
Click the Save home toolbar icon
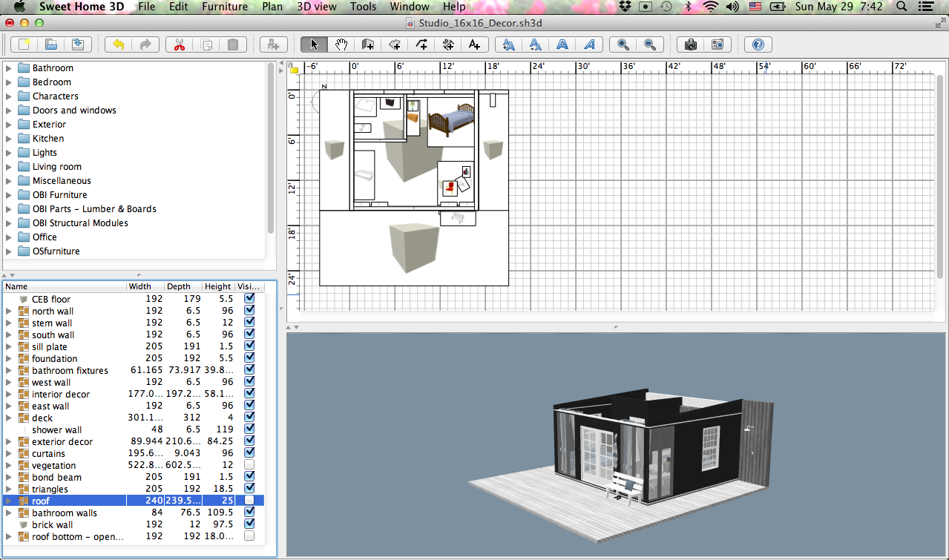[x=78, y=45]
